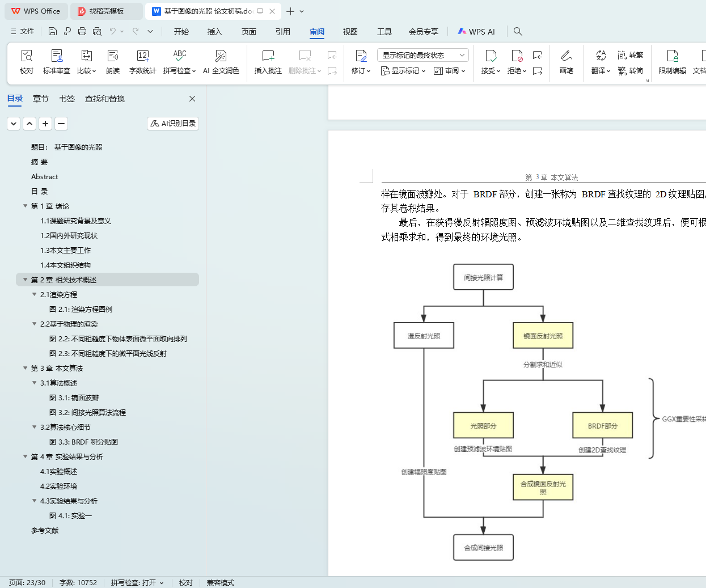Close the navigation pane
Image resolution: width=706 pixels, height=588 pixels.
pyautogui.click(x=192, y=99)
